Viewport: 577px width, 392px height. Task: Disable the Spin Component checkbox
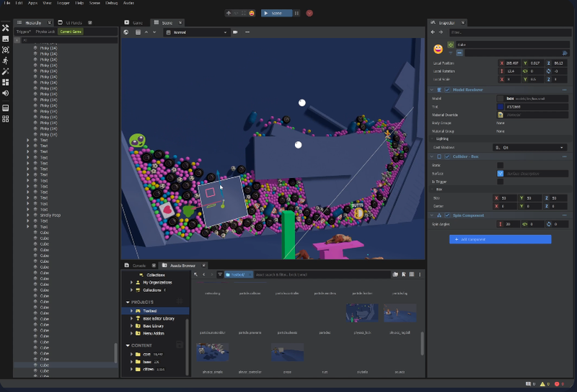(x=447, y=215)
